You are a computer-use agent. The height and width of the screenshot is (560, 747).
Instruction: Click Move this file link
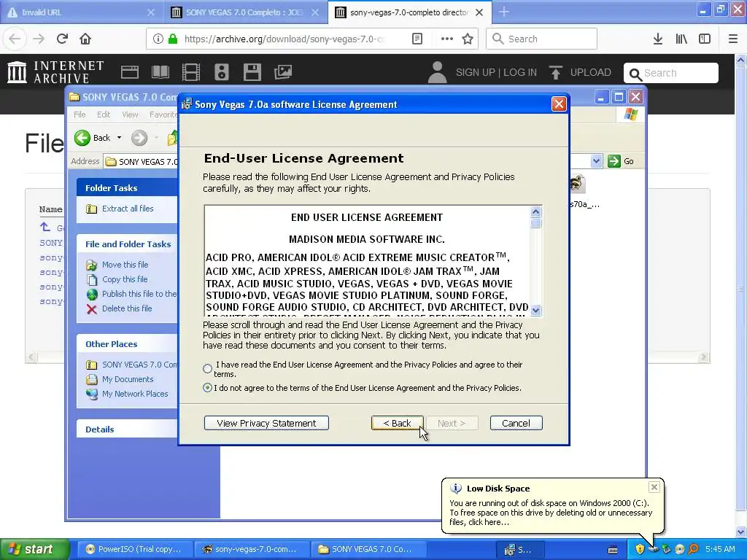pyautogui.click(x=125, y=265)
